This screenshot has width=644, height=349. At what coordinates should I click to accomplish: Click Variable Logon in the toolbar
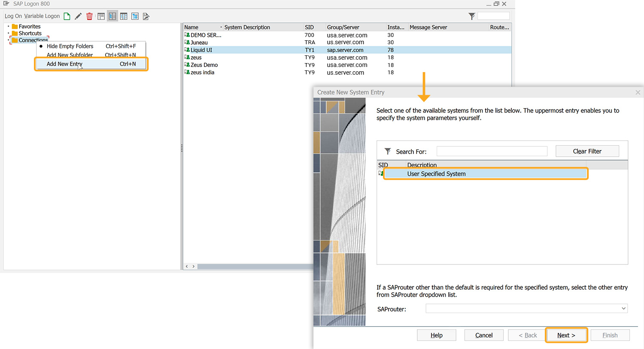point(42,16)
